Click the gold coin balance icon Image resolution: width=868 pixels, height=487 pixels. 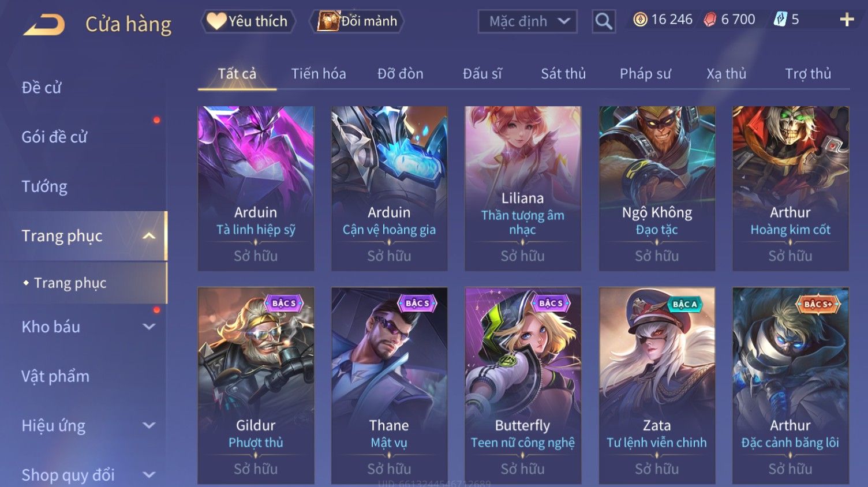coord(640,20)
